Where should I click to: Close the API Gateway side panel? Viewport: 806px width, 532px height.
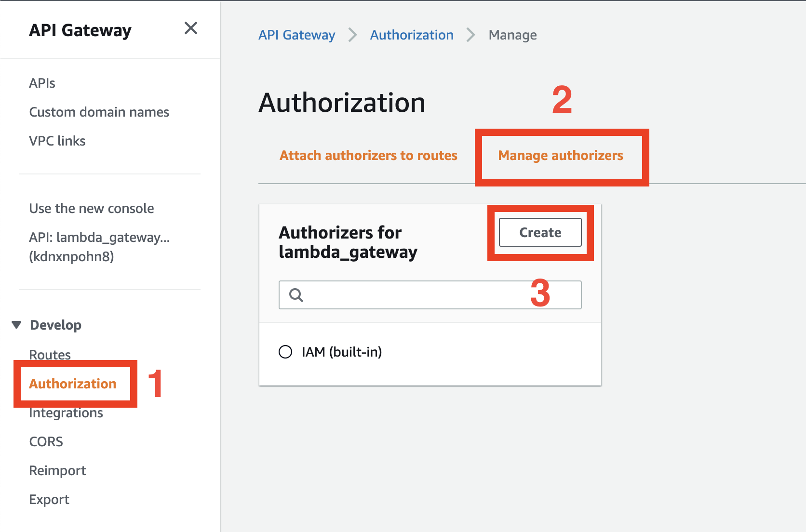191,29
